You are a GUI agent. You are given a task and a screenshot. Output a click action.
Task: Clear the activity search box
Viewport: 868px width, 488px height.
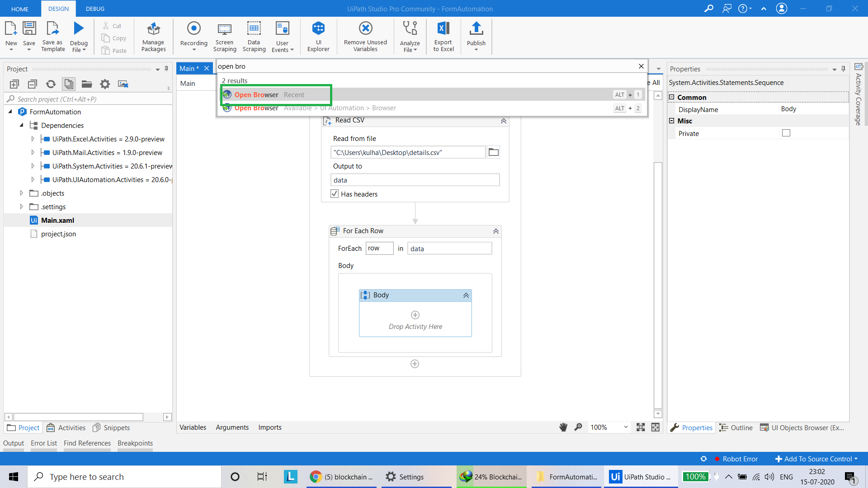click(x=641, y=66)
